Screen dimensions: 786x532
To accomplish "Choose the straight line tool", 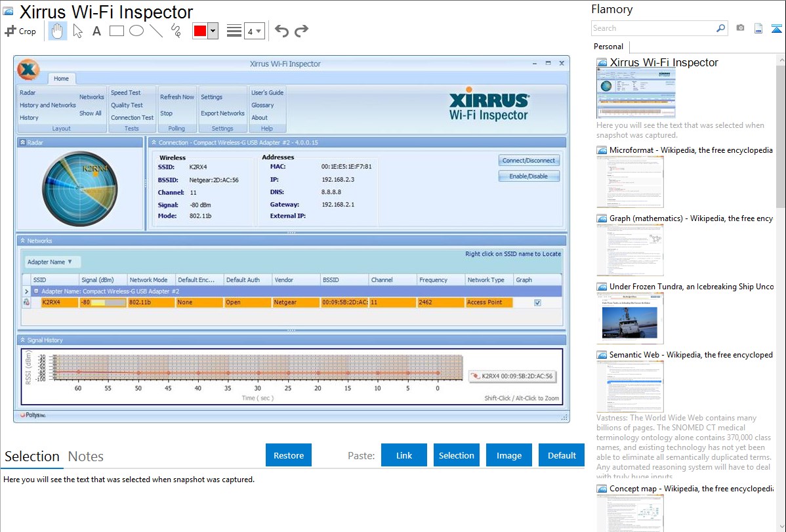I will click(156, 31).
